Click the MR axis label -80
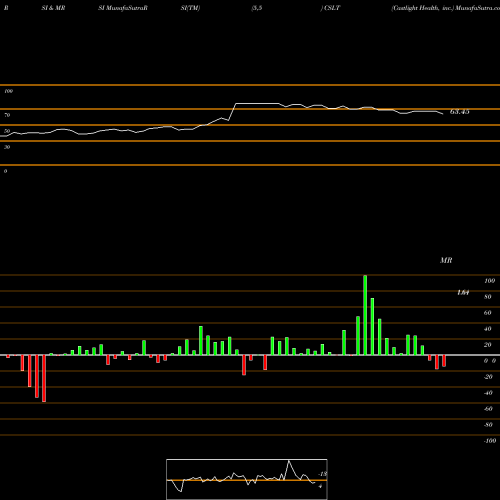500x500 pixels. click(x=488, y=425)
